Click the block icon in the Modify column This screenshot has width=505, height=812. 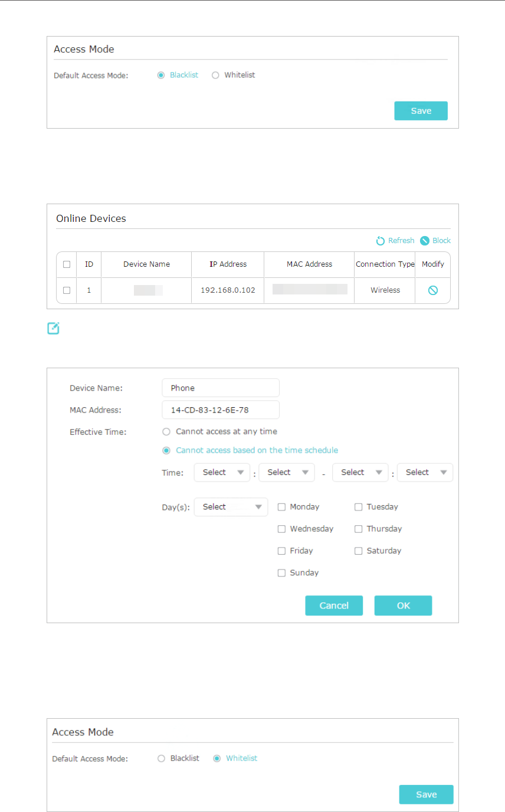(x=432, y=290)
